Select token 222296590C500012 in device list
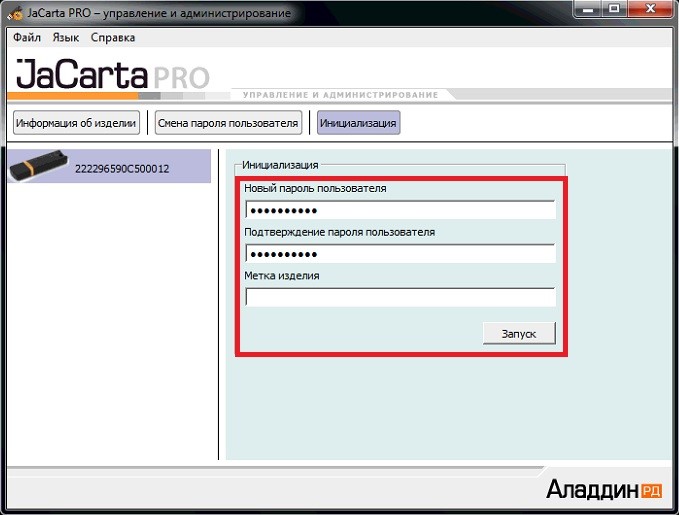The image size is (679, 515). click(109, 166)
